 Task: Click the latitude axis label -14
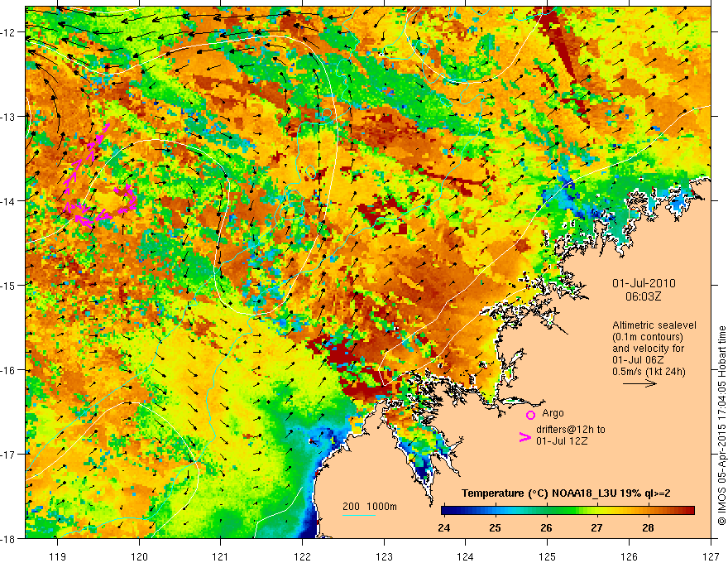8,201
